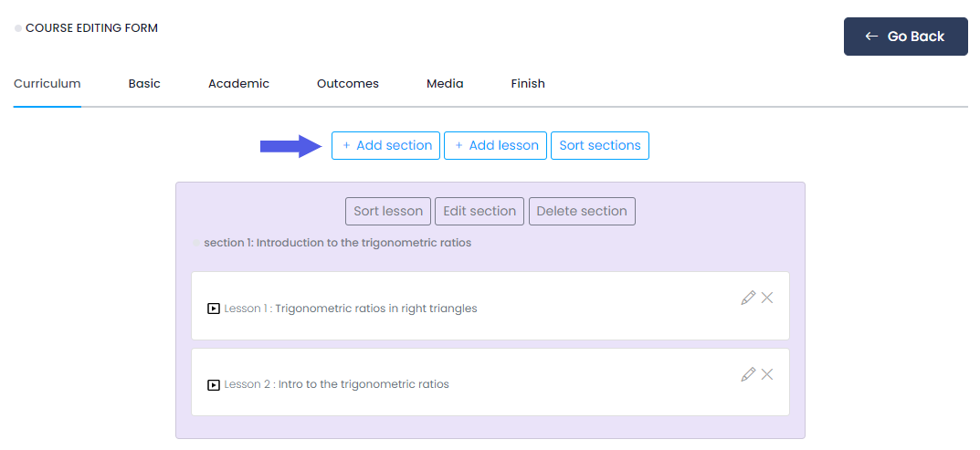Click the Sort lesson button
The width and height of the screenshot is (980, 450).
click(388, 211)
